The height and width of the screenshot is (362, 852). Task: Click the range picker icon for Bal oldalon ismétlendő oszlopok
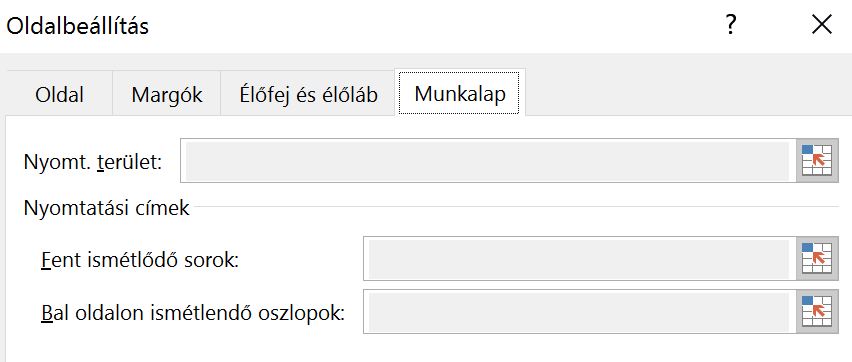pos(817,311)
